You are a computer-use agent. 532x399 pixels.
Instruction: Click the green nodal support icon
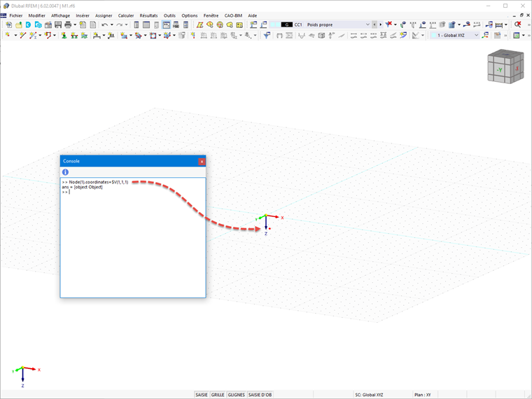[x=64, y=35]
